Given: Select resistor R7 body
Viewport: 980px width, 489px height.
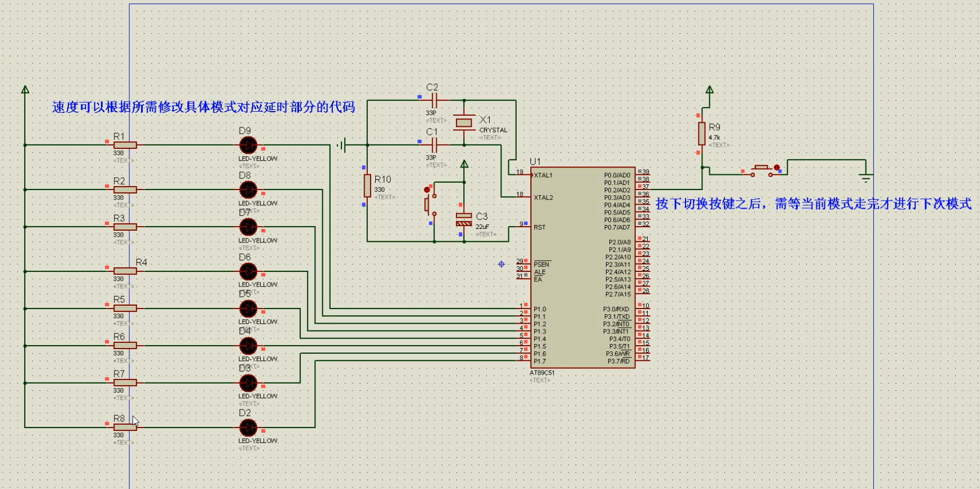Looking at the screenshot, I should click(x=125, y=383).
